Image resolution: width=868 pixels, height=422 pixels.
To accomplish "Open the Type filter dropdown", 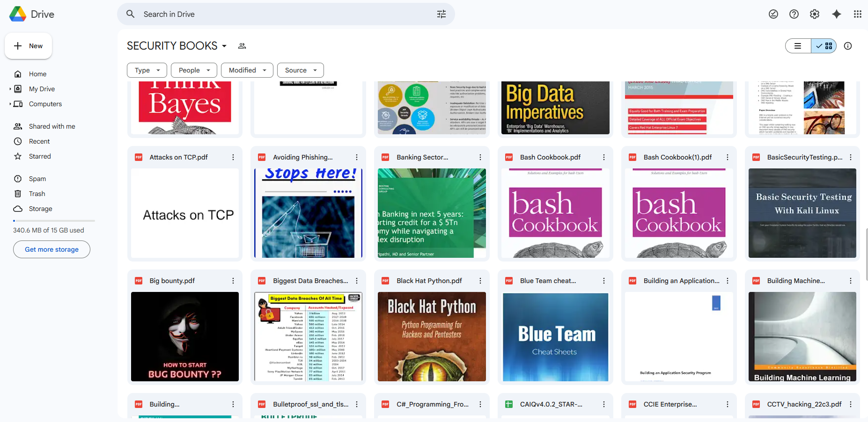I will 147,70.
